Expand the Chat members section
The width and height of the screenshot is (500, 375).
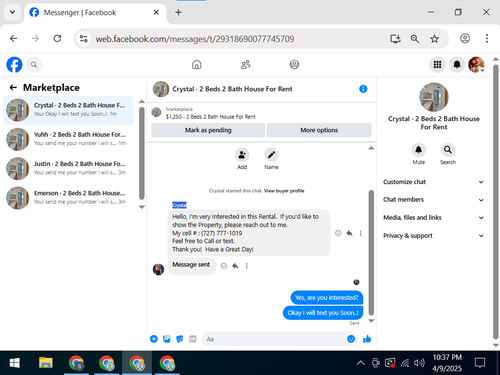click(x=433, y=200)
